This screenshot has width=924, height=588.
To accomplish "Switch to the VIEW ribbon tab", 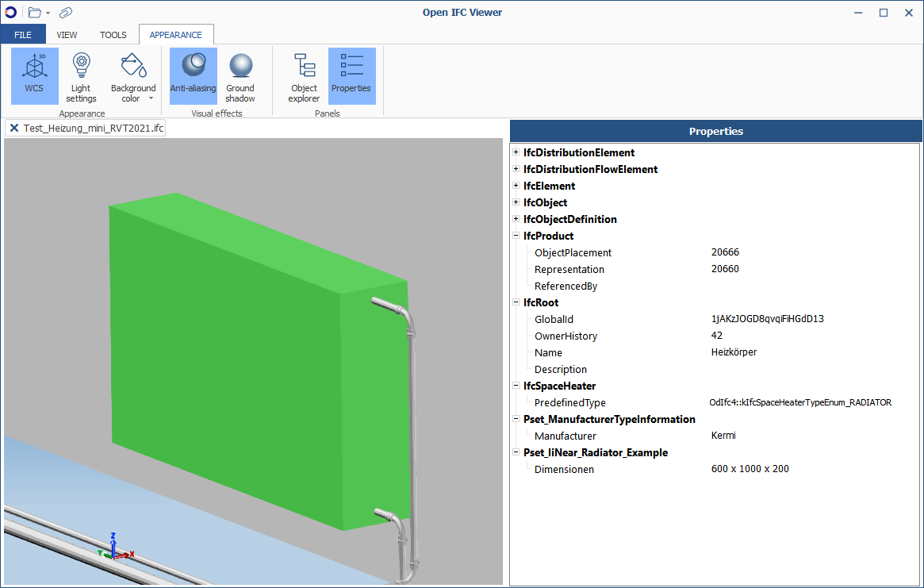I will (67, 35).
